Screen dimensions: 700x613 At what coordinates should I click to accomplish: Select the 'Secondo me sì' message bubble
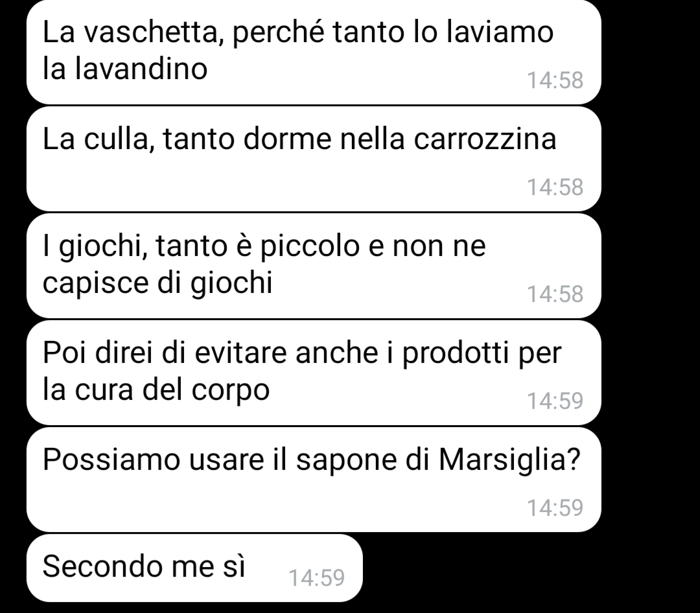pyautogui.click(x=194, y=568)
